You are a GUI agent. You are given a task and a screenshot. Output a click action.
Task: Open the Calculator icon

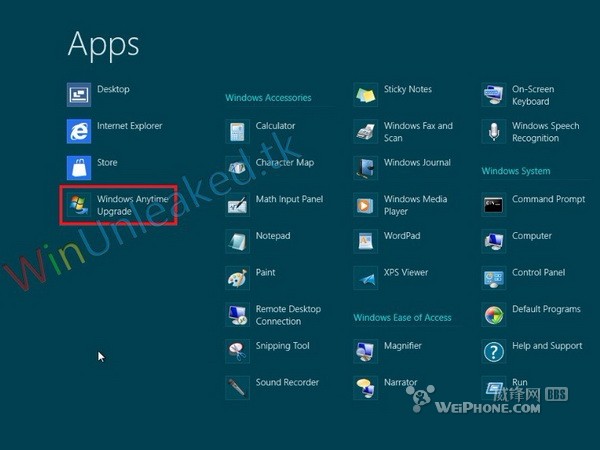238,131
